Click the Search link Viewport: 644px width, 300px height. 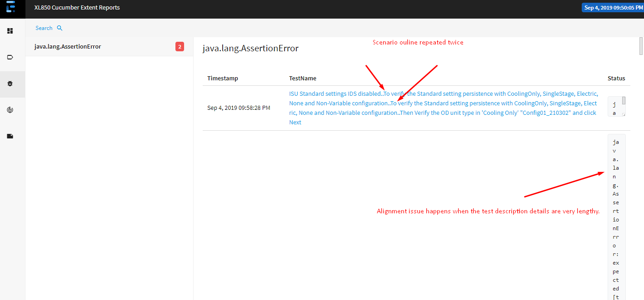[x=44, y=28]
